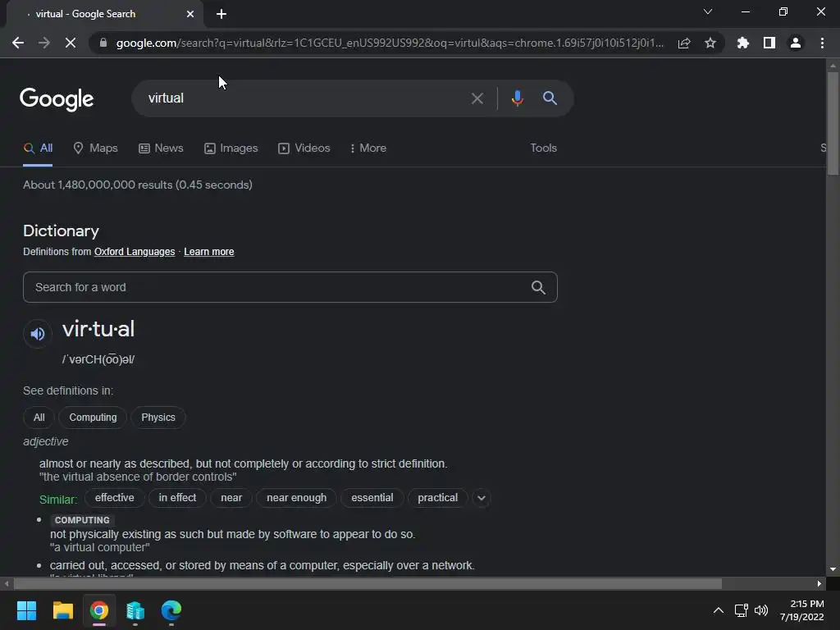Open synonym essential
This screenshot has width=840, height=630.
tap(372, 498)
